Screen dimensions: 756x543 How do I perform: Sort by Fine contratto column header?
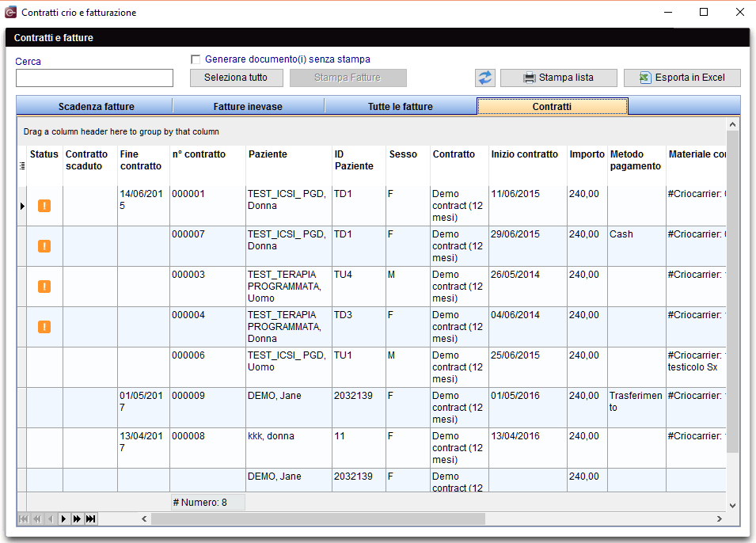click(143, 166)
